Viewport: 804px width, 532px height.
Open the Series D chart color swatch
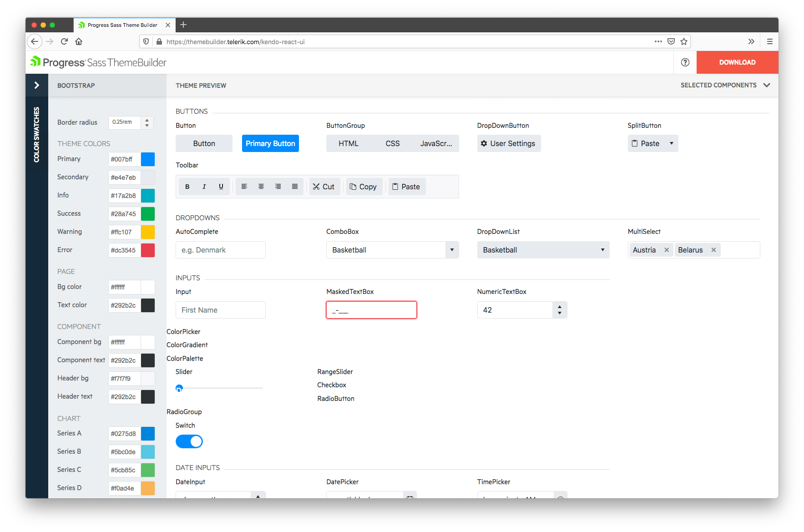[148, 488]
